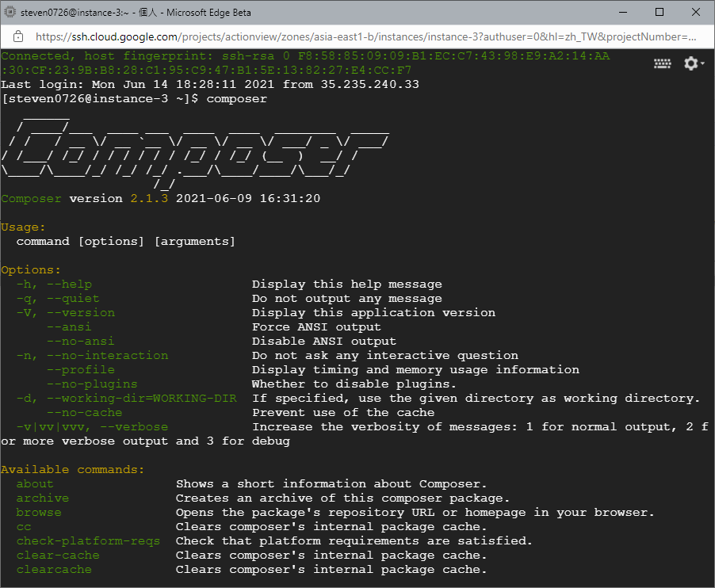Select the "browse" command text
This screenshot has width=715, height=588.
coord(39,512)
